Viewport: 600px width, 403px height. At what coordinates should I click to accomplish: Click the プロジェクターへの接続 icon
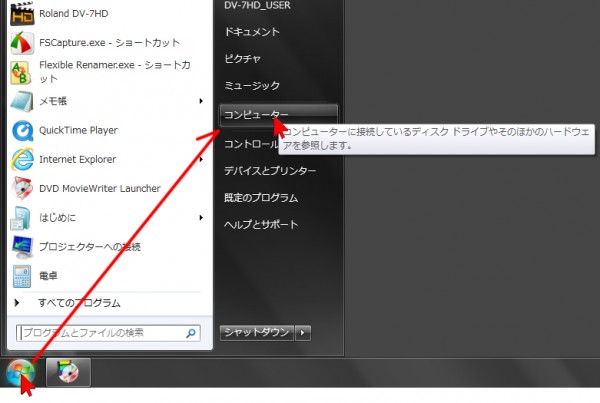(x=22, y=247)
